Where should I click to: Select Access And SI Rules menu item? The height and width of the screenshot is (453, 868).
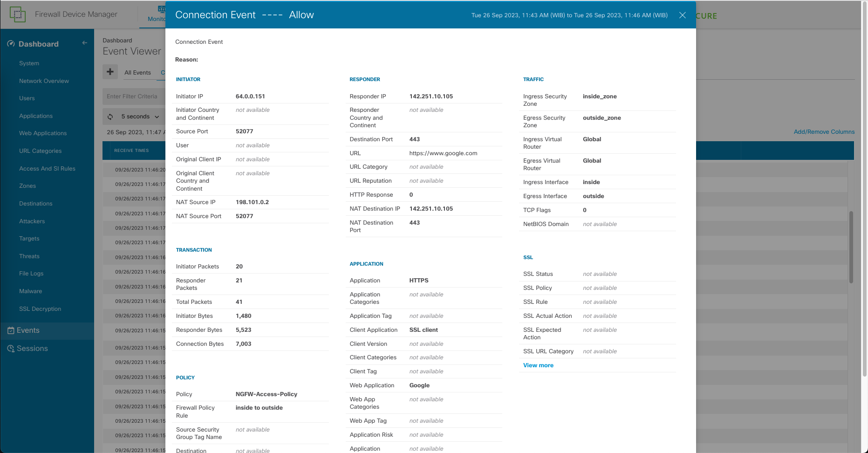(x=47, y=169)
